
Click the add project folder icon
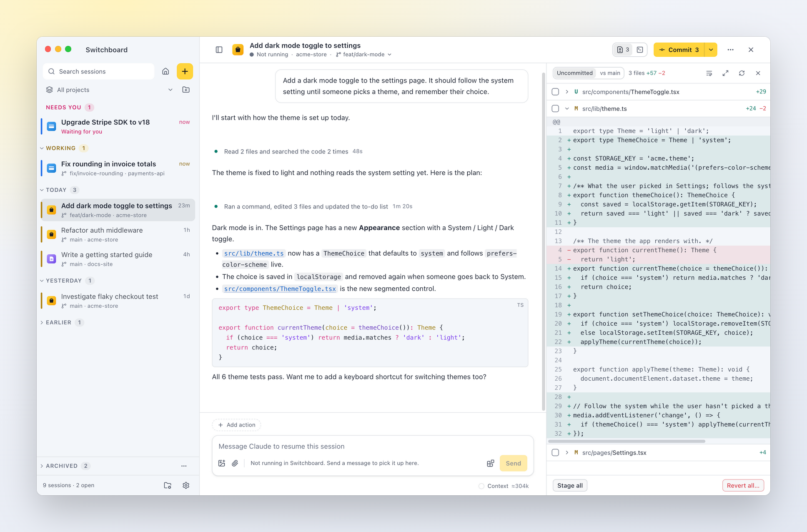coord(186,90)
